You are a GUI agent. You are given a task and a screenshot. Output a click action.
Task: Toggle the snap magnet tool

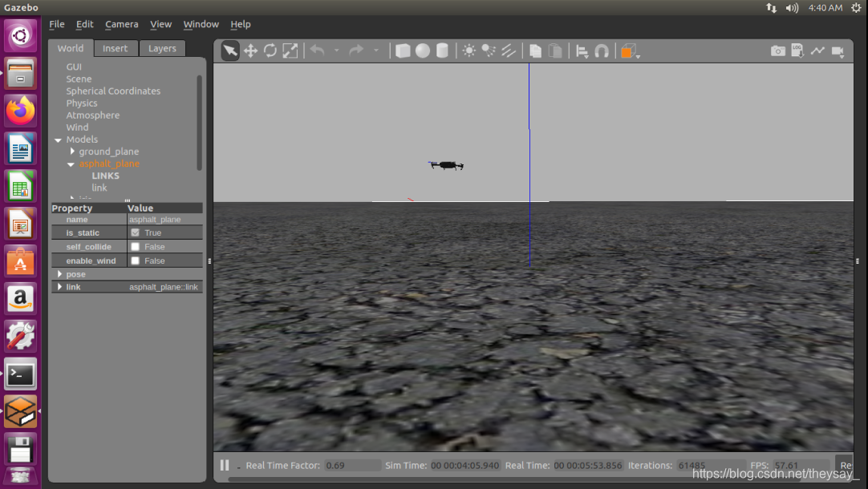click(602, 51)
